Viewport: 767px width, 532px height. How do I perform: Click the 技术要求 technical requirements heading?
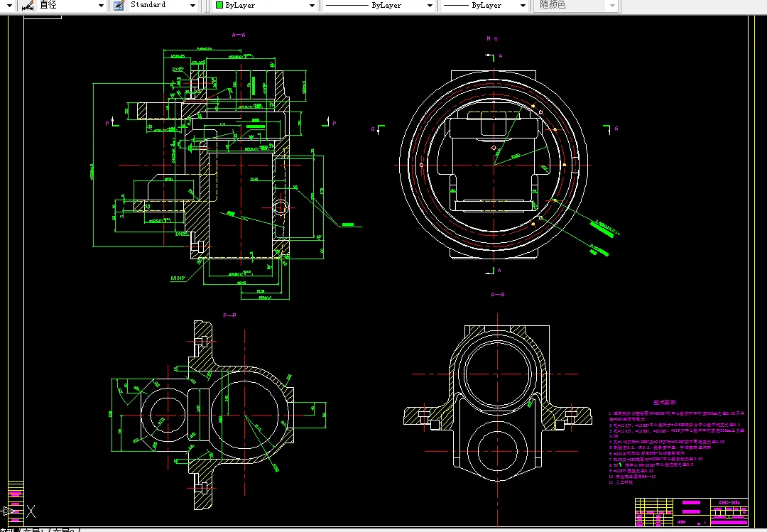664,402
